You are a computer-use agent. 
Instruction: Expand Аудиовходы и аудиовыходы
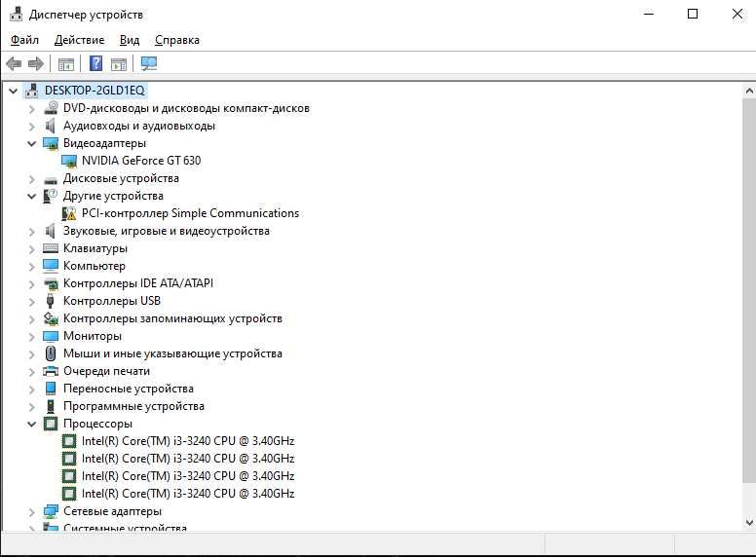tap(32, 127)
